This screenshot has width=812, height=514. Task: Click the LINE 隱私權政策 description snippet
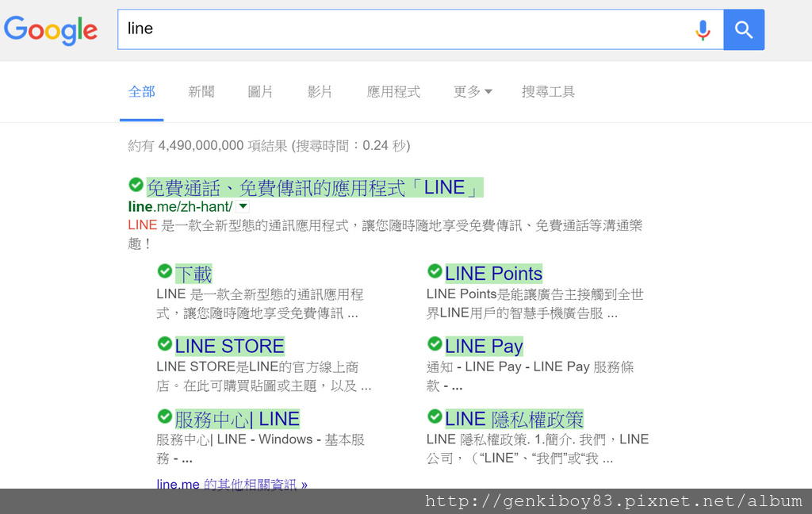(538, 449)
